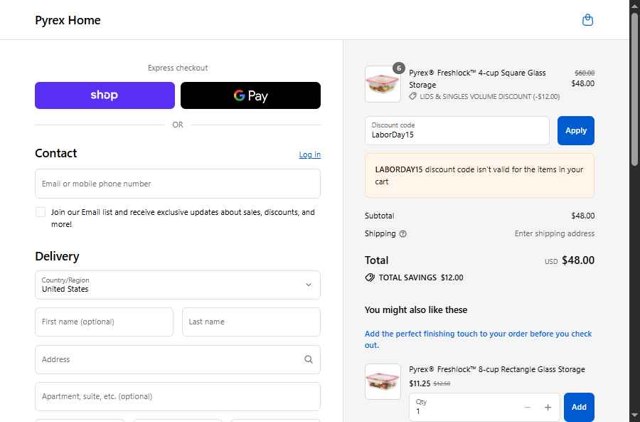Apply the discount code
The image size is (640, 422).
(x=576, y=131)
